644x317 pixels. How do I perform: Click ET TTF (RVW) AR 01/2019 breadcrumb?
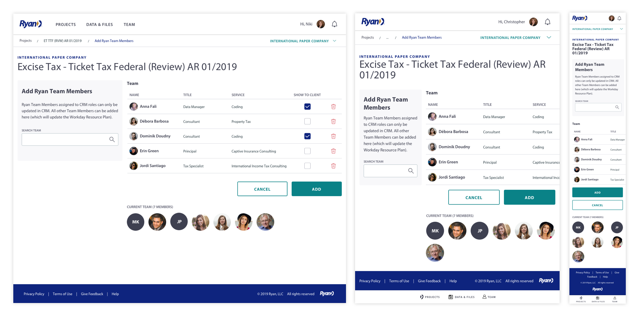(x=63, y=41)
